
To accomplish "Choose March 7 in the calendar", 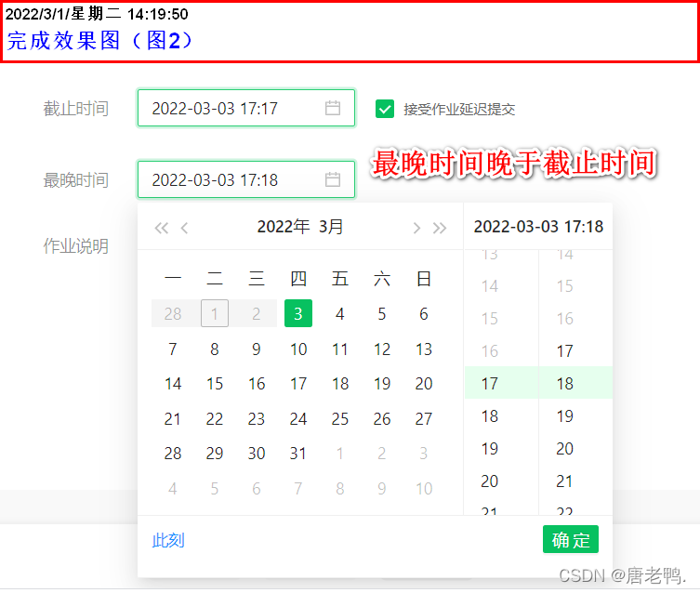I will 173,349.
